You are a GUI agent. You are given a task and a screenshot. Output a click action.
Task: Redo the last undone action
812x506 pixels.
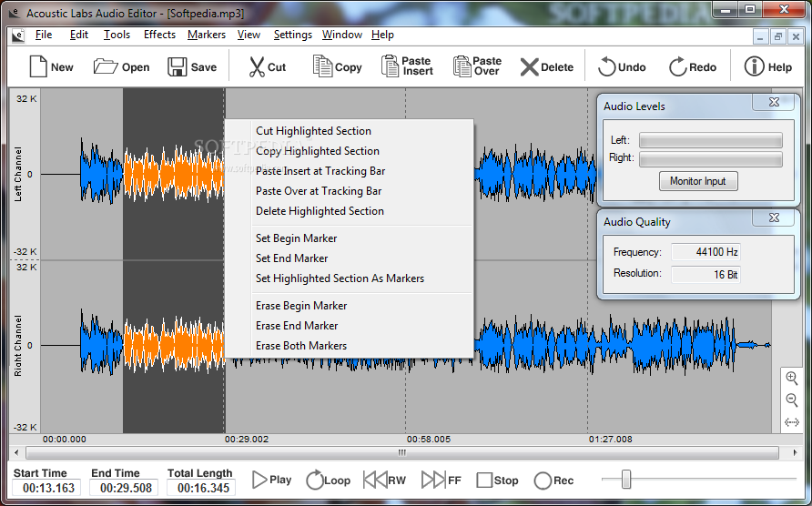pyautogui.click(x=693, y=66)
